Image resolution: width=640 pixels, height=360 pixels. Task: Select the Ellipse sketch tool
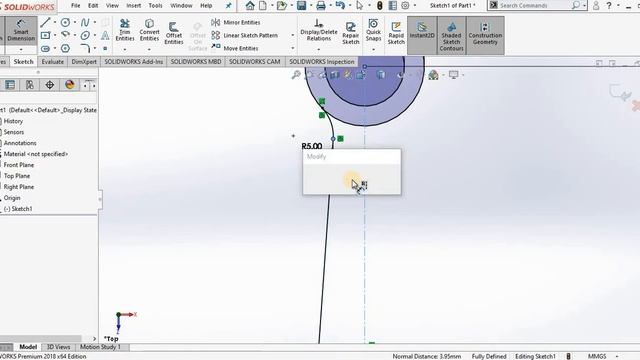click(x=85, y=36)
